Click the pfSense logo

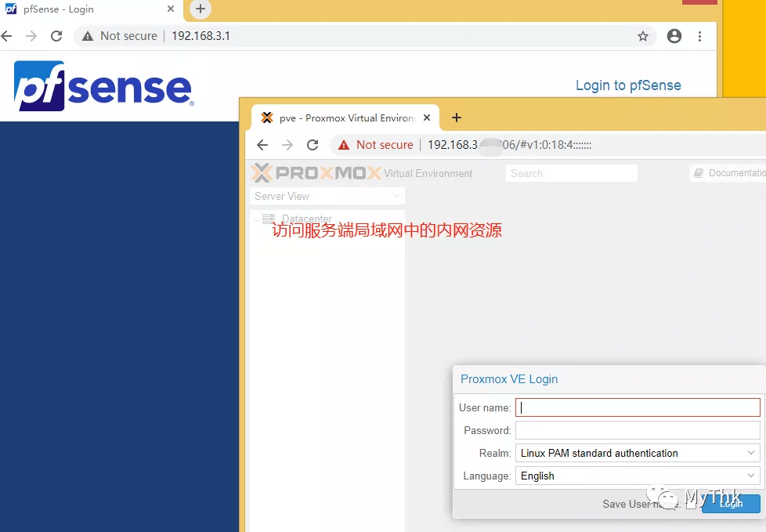tap(103, 86)
